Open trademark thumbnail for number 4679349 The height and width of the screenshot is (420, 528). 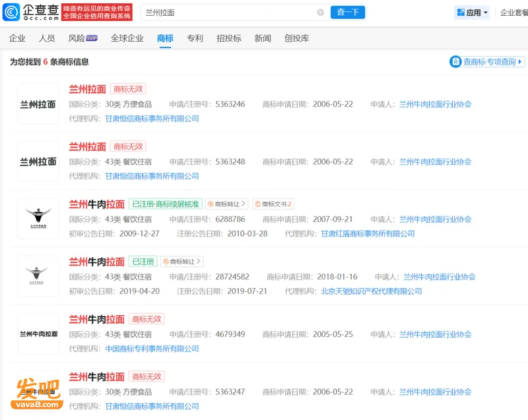[x=38, y=334]
